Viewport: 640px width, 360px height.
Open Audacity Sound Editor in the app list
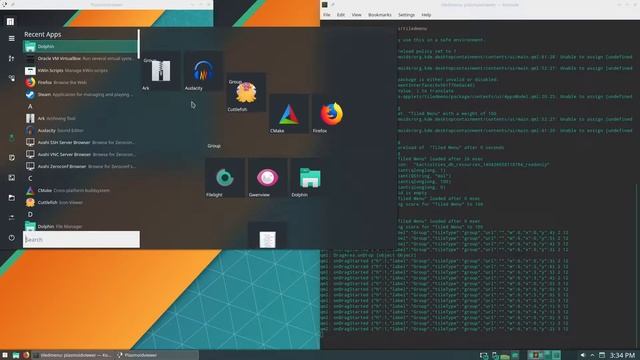pyautogui.click(x=80, y=130)
